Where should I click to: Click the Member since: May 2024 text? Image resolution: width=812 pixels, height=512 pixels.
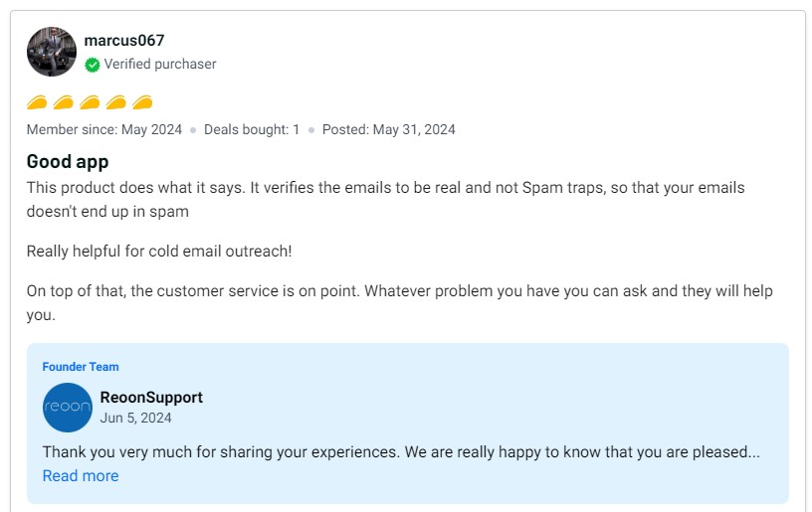tap(104, 129)
